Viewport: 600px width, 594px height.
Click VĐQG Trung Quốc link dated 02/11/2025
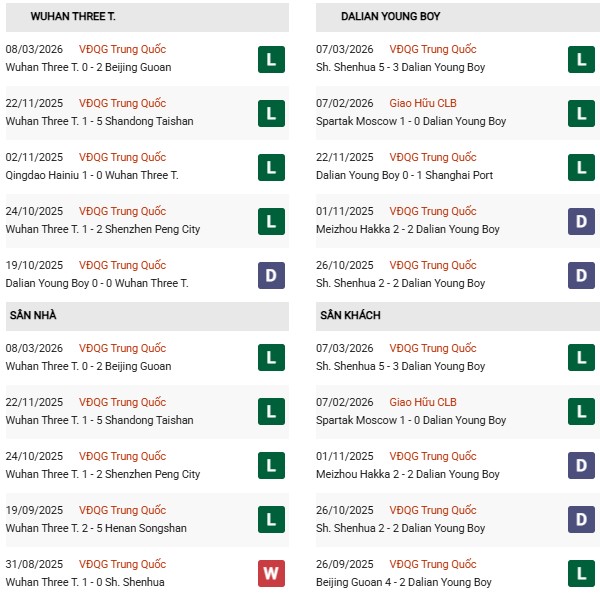[122, 157]
